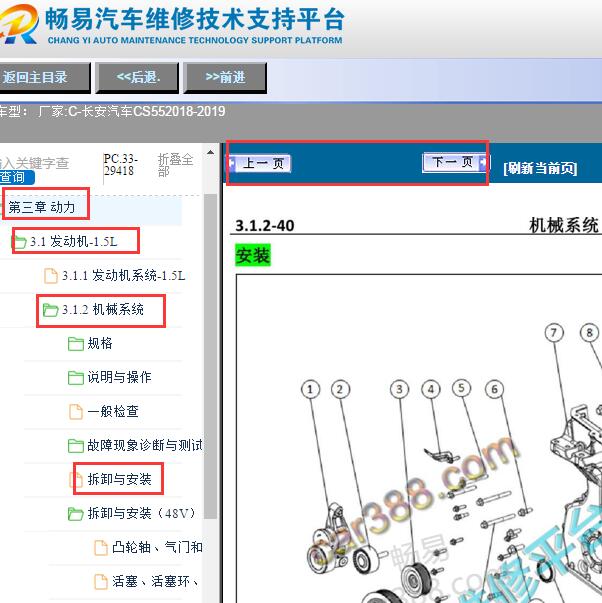Select 拆卸与安装 tree entry text
Image resolution: width=602 pixels, height=603 pixels.
click(119, 479)
